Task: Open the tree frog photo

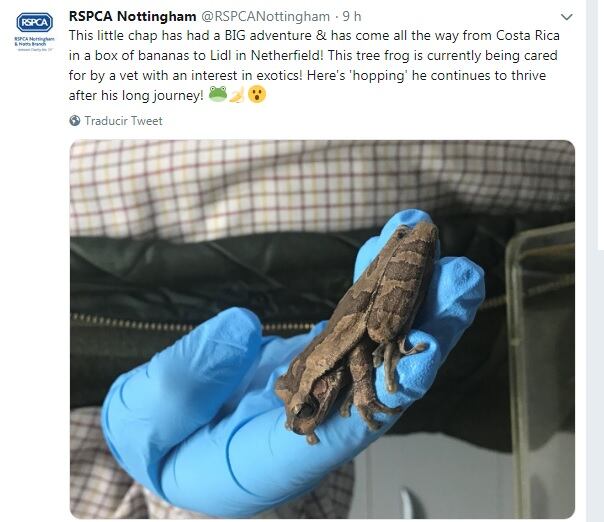Action: click(x=322, y=329)
